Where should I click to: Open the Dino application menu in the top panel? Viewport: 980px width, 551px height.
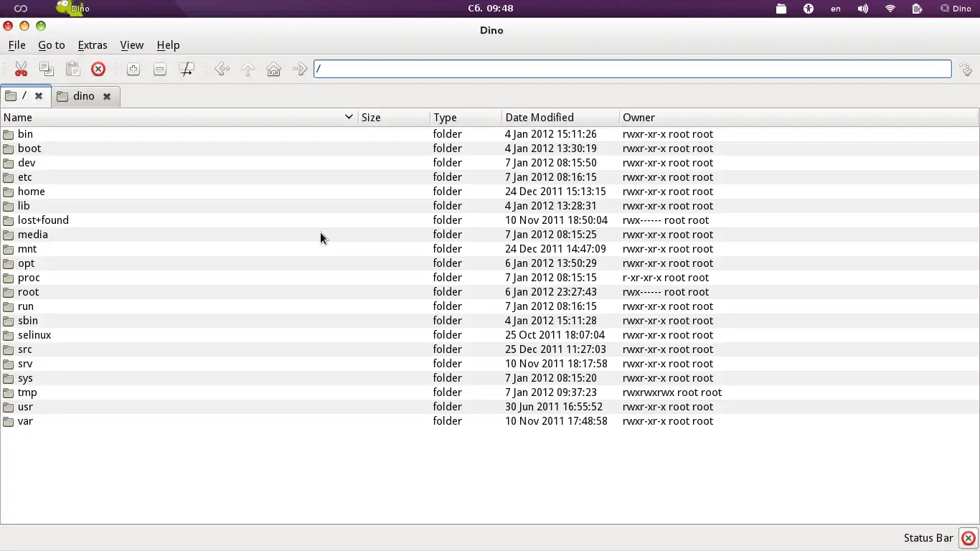[x=73, y=9]
